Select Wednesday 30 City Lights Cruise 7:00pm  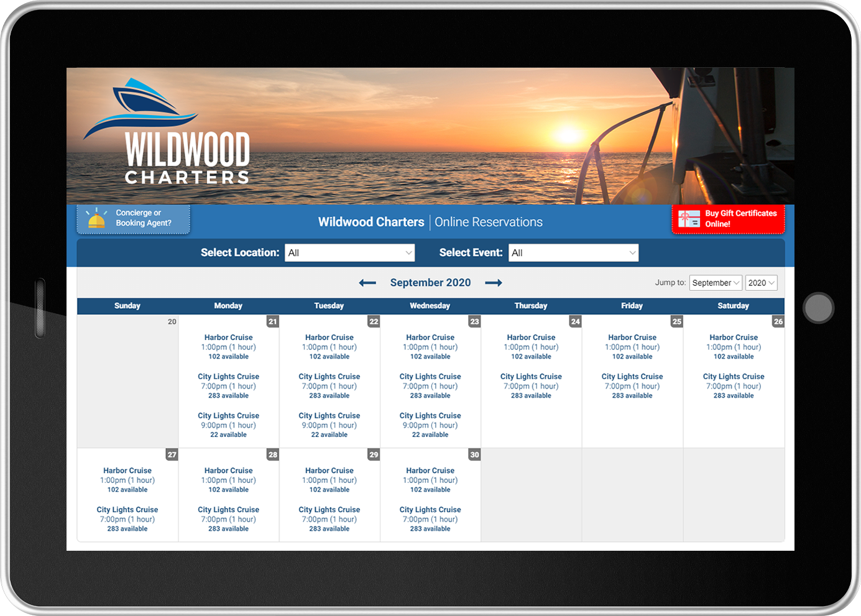(430, 519)
